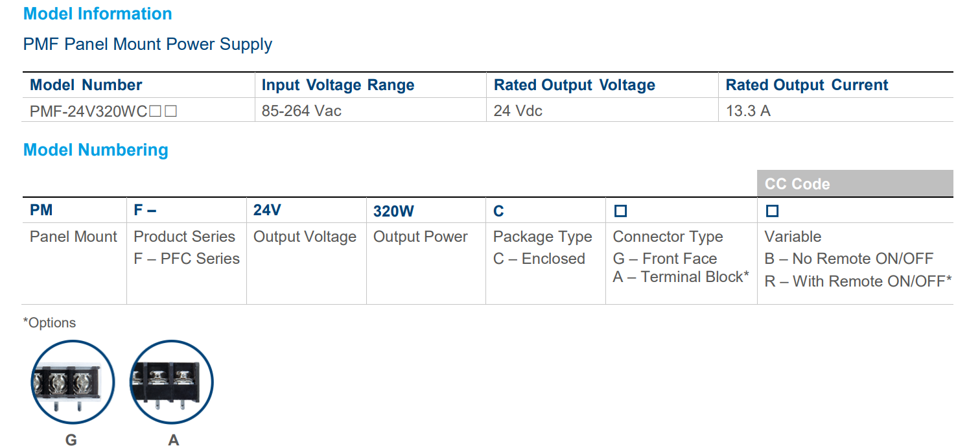
Task: Click the G front face connector image
Action: (73, 383)
